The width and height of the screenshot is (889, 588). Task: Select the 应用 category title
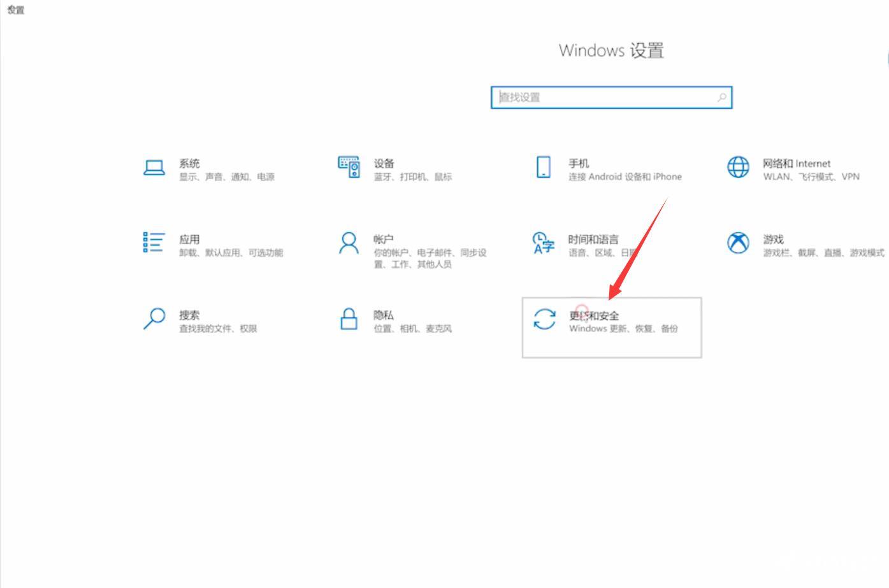[189, 239]
